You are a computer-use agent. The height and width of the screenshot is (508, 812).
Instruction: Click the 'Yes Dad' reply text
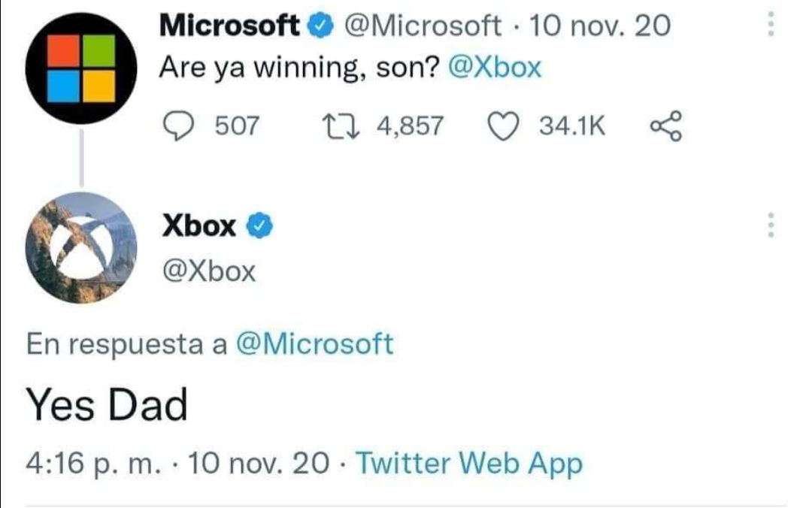[x=107, y=406]
